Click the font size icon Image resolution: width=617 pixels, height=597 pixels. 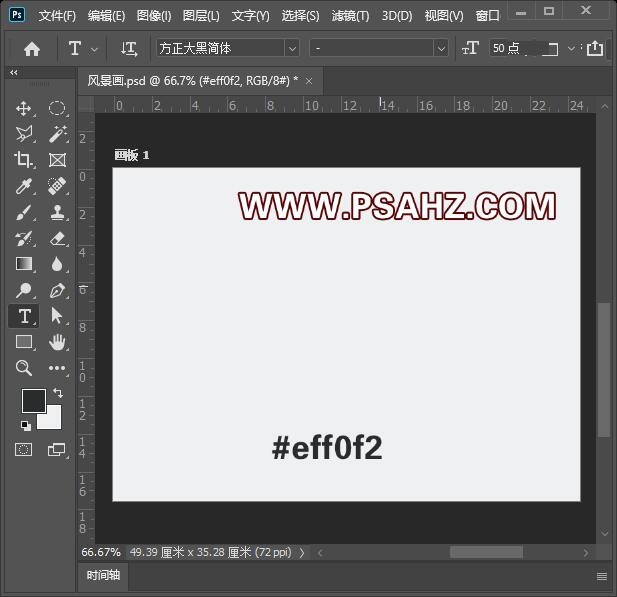click(470, 48)
